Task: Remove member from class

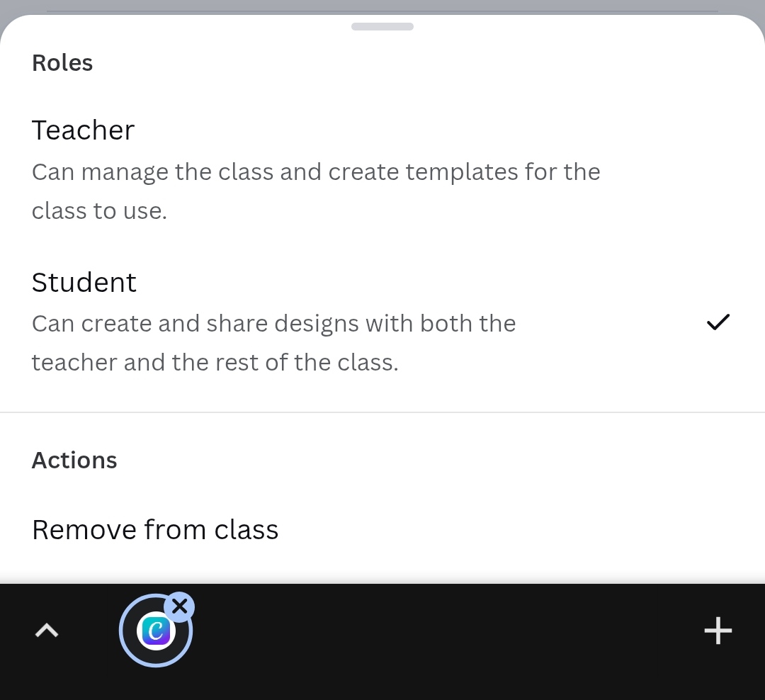Action: (155, 530)
